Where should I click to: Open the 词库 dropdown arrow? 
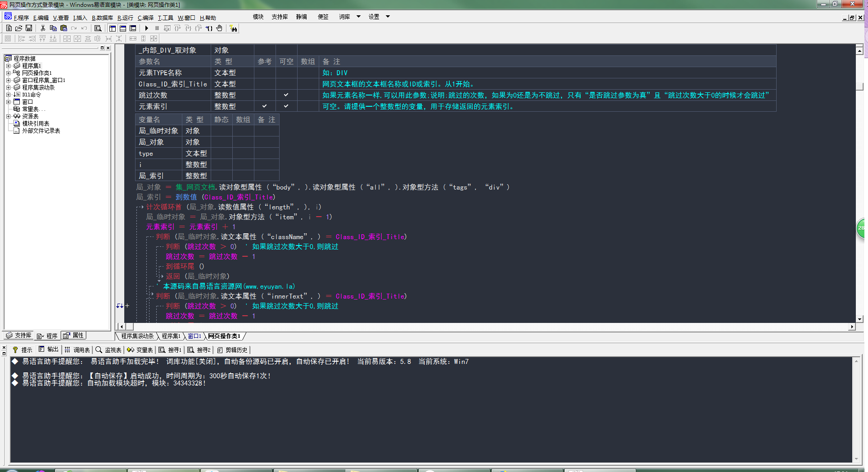click(x=359, y=16)
